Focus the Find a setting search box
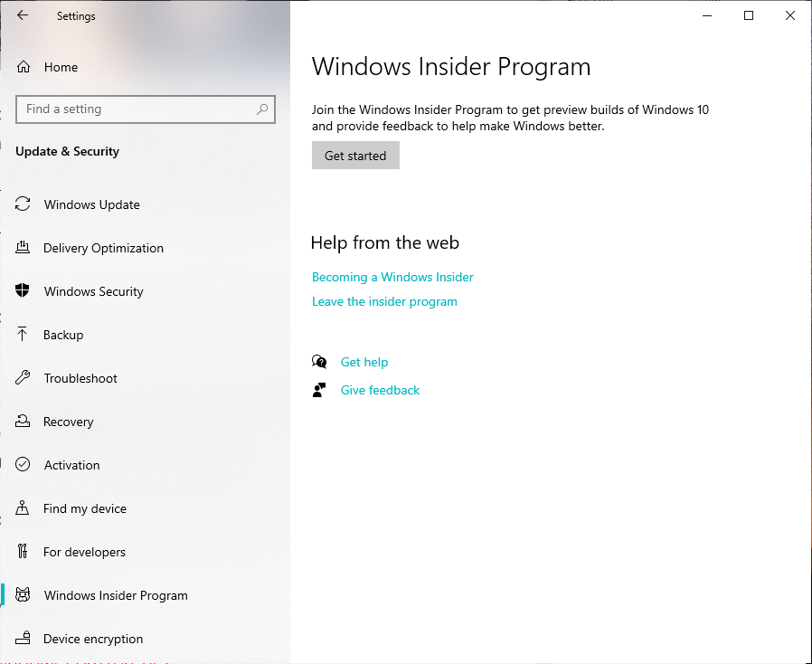812x664 pixels. pyautogui.click(x=136, y=109)
